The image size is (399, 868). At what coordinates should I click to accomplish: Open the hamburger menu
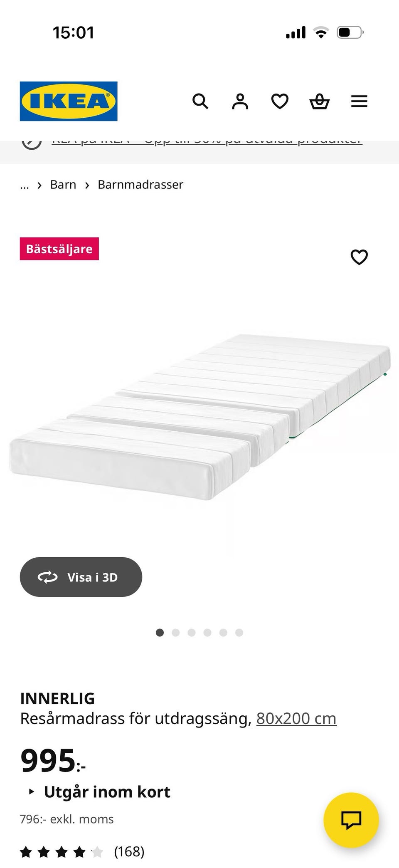click(359, 101)
